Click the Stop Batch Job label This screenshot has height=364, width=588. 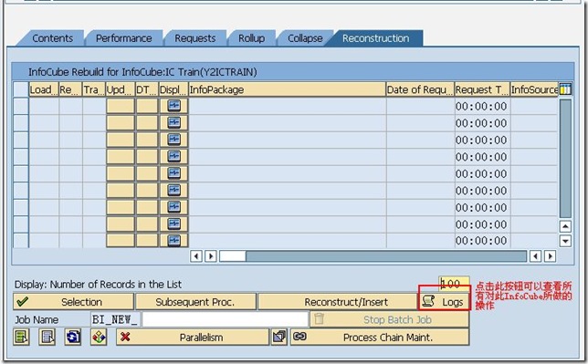pos(397,319)
